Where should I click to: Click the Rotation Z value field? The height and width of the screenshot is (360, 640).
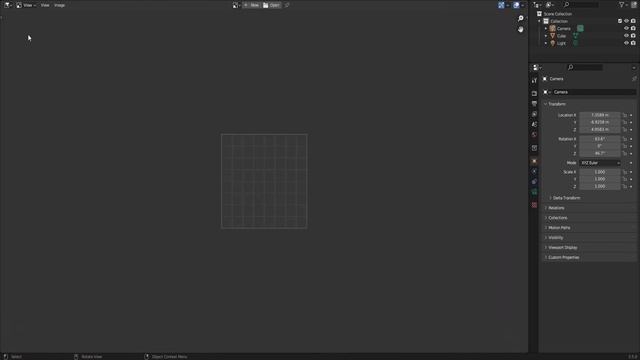pos(600,153)
